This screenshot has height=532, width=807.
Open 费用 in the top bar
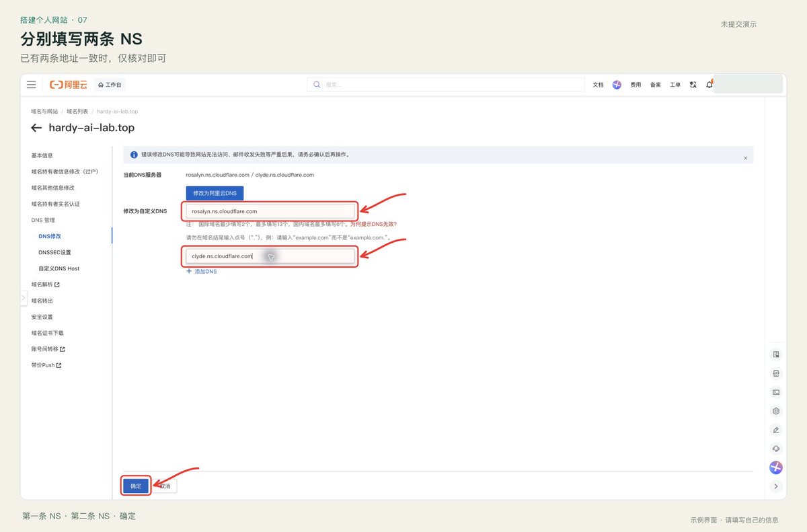(636, 85)
